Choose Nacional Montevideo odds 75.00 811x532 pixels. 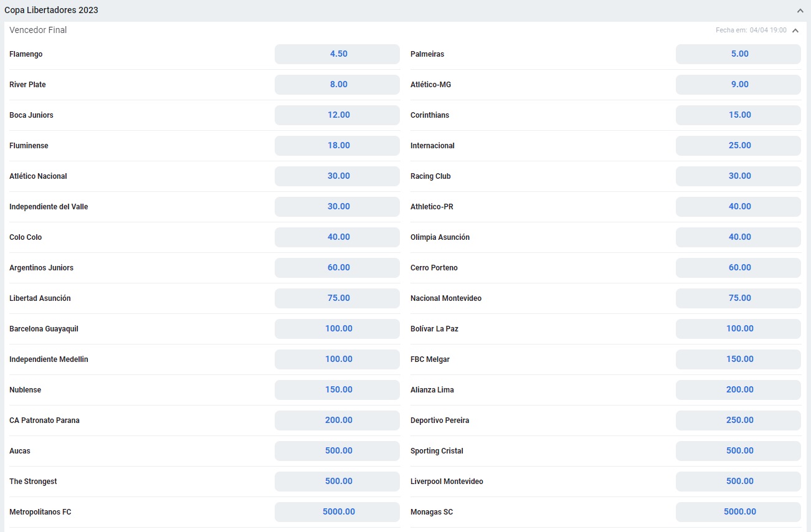coord(738,298)
